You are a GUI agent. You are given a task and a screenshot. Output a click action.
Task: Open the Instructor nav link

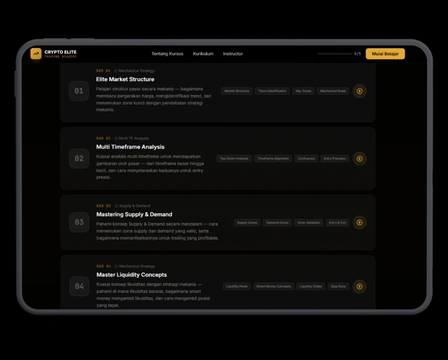pyautogui.click(x=233, y=54)
